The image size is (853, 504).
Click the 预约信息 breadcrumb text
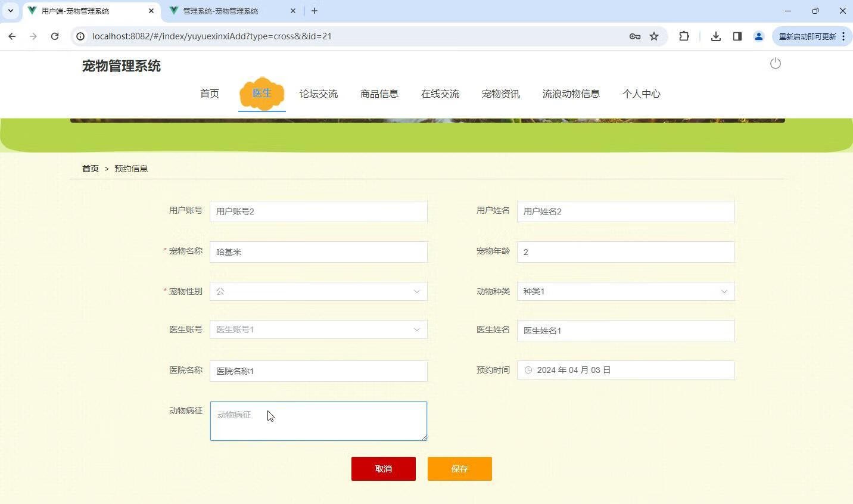click(131, 169)
